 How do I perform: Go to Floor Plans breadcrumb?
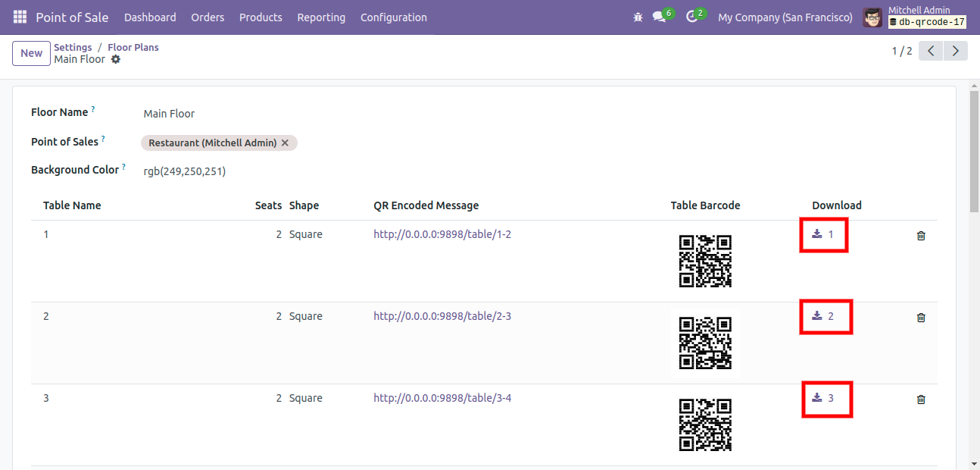(x=133, y=47)
